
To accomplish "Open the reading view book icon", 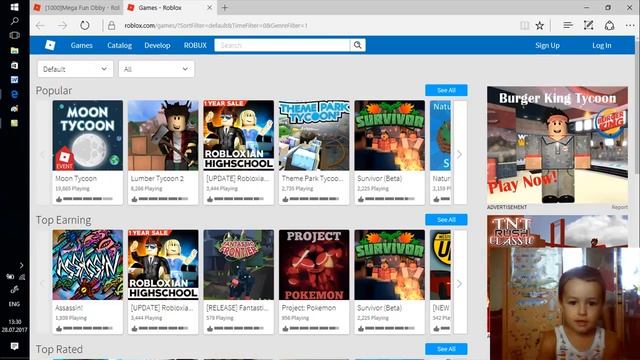I will click(x=524, y=25).
